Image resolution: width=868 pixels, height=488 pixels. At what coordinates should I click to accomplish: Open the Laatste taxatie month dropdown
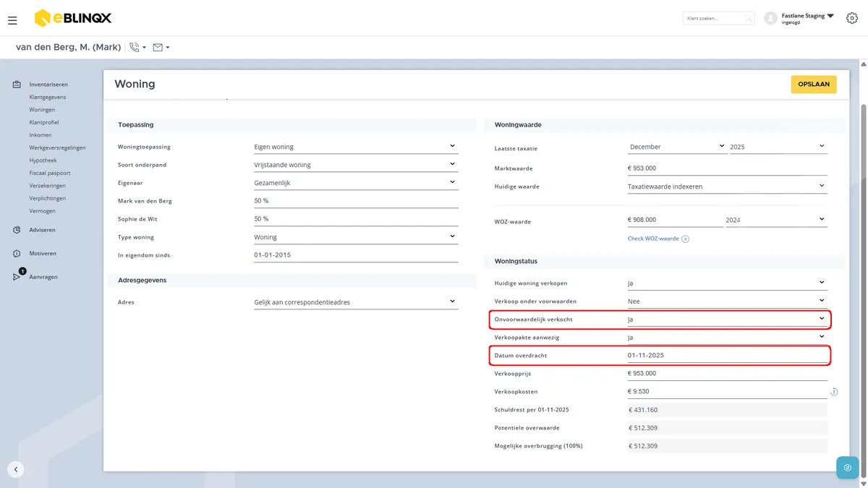pos(677,147)
